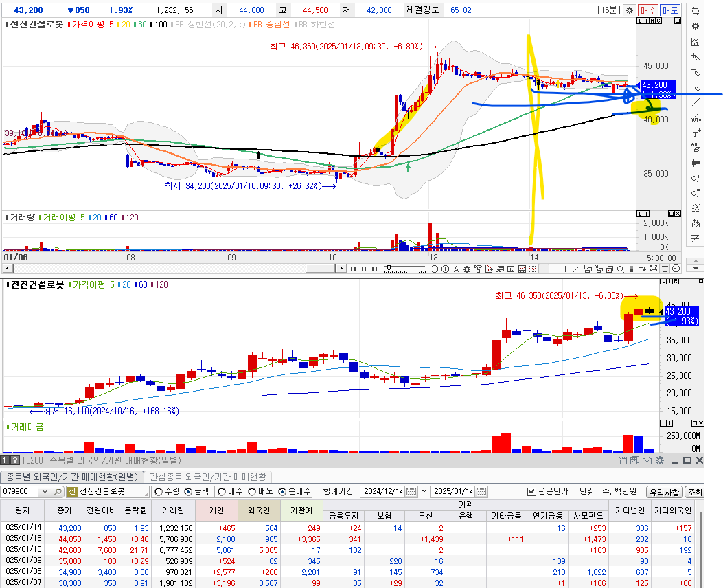Click the zoom out minus circle icon

tap(434, 269)
